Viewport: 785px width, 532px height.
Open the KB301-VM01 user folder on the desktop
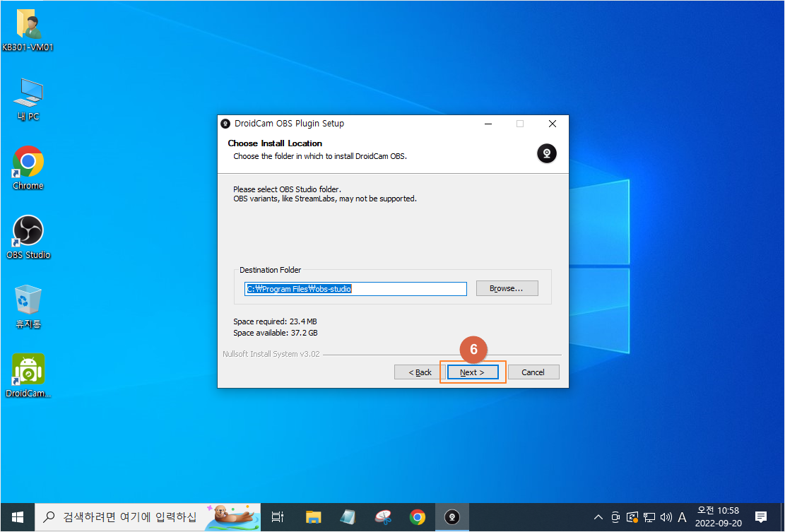28,31
